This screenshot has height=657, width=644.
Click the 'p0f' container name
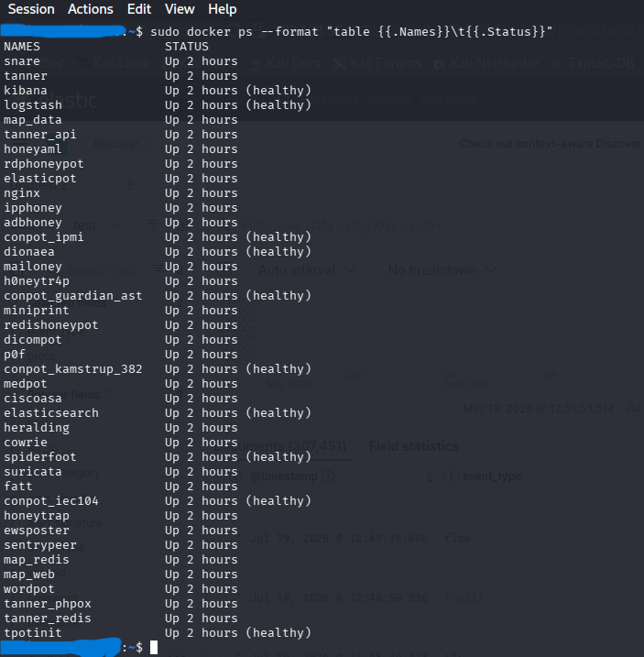(x=15, y=355)
